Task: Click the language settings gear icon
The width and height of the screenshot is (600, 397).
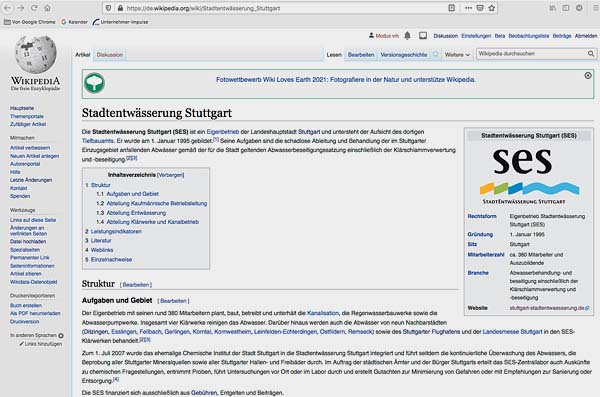Action: pyautogui.click(x=61, y=336)
